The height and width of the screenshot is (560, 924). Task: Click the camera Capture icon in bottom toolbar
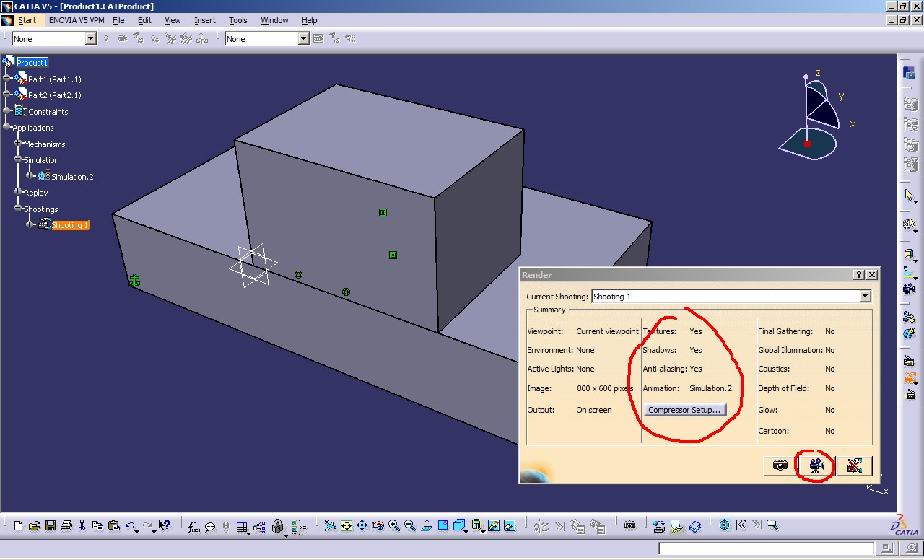click(629, 525)
